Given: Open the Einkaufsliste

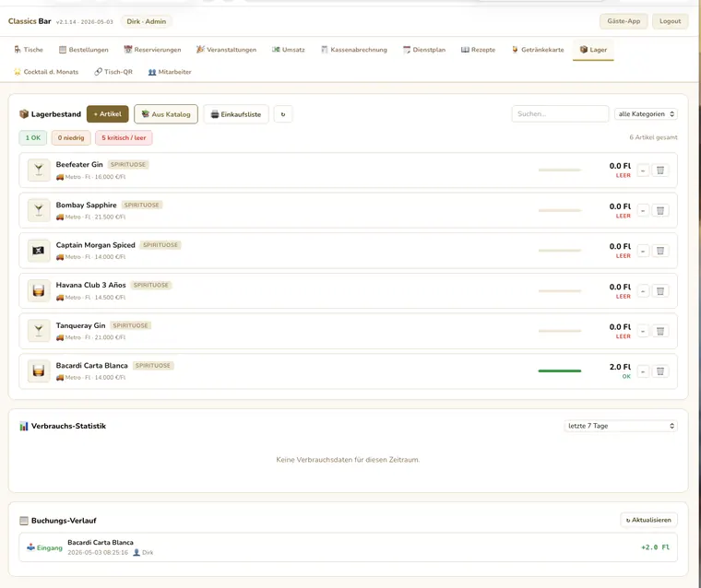Looking at the screenshot, I should point(236,114).
